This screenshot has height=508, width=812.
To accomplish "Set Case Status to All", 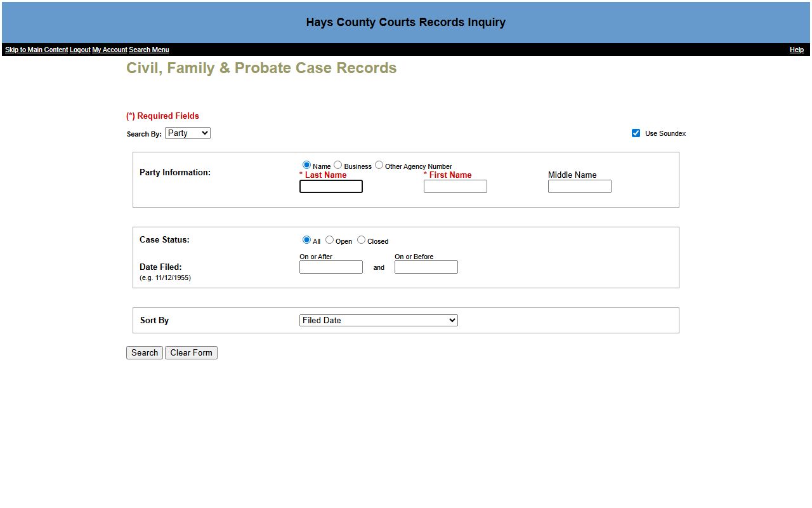I will click(x=307, y=240).
